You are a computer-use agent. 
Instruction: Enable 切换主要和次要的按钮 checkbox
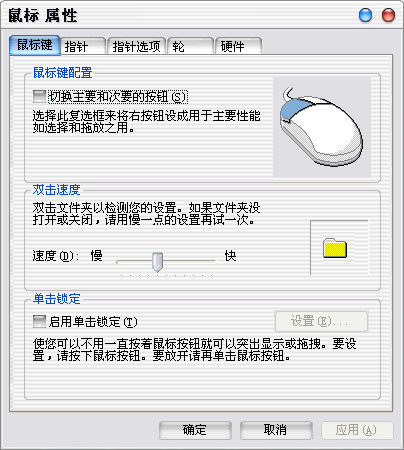point(39,96)
